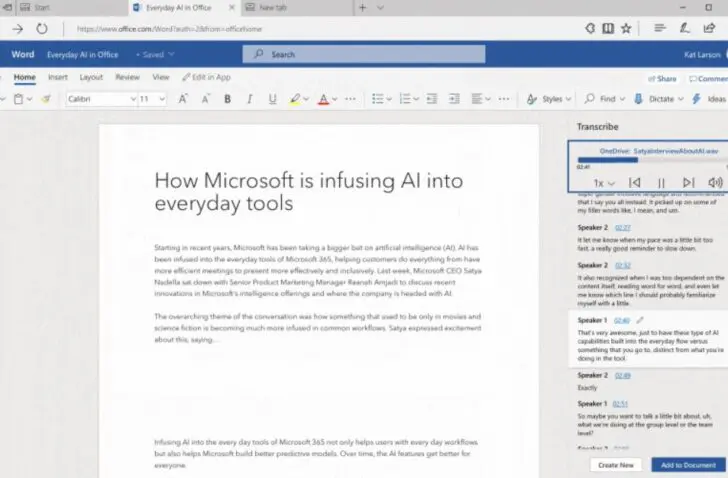Screen dimensions: 728x478
Task: Toggle underline formatting
Action: (273, 99)
